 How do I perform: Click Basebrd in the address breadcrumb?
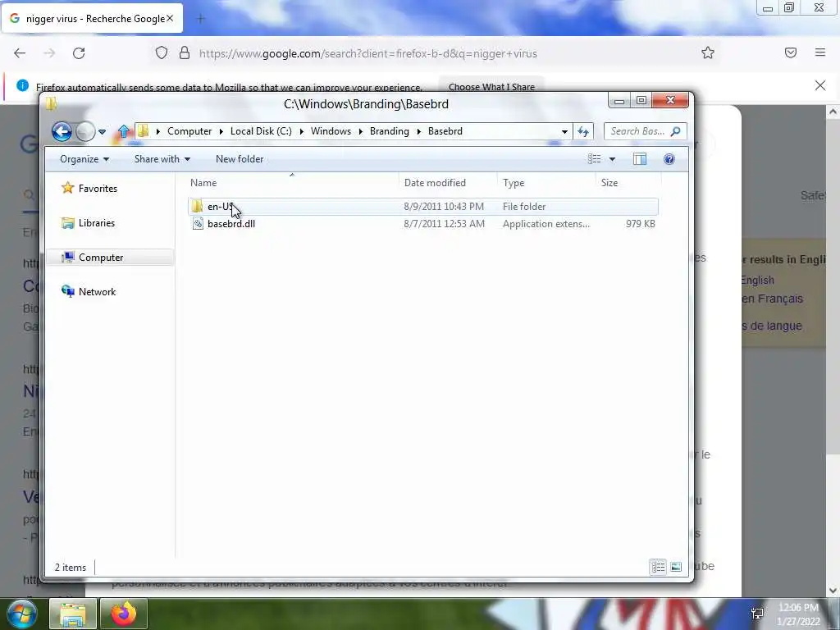[445, 131]
